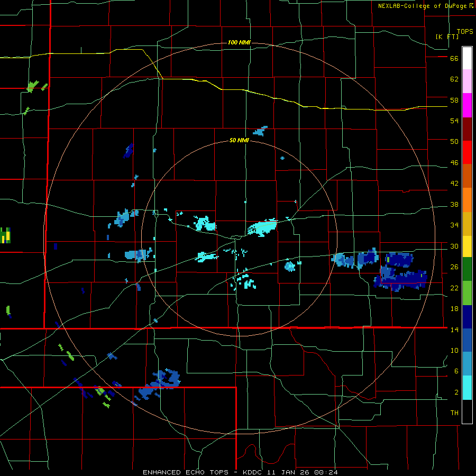
Task: Select the dark green legend swatch
Action: click(x=467, y=269)
